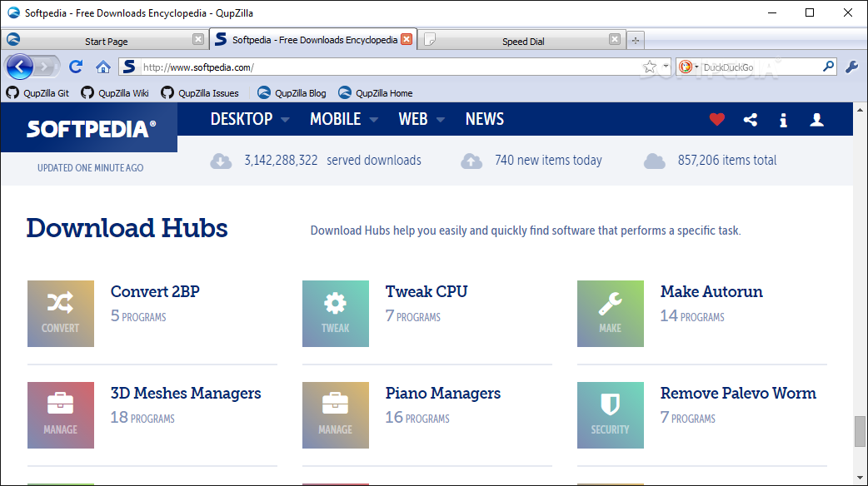The width and height of the screenshot is (868, 486).
Task: Click the Forward navigation arrow
Action: (46, 67)
